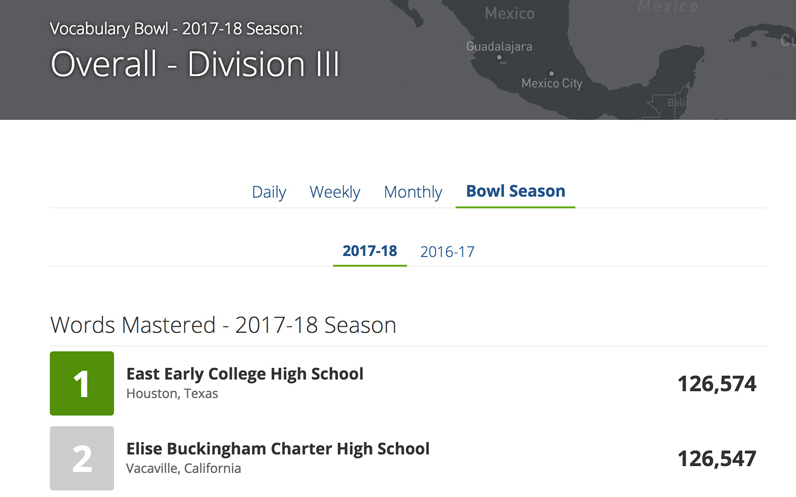
Task: Open Elise Buckingham Charter High School
Action: pyautogui.click(x=278, y=449)
